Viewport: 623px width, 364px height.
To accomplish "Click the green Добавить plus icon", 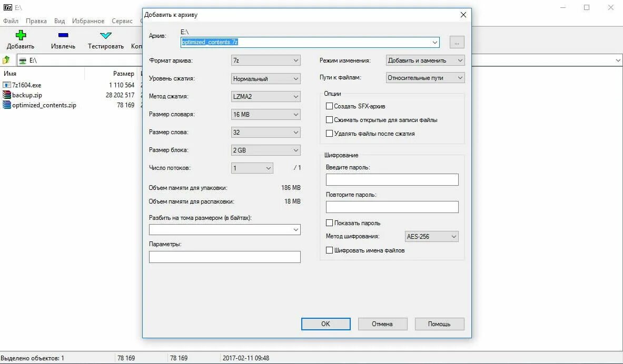I will [21, 35].
